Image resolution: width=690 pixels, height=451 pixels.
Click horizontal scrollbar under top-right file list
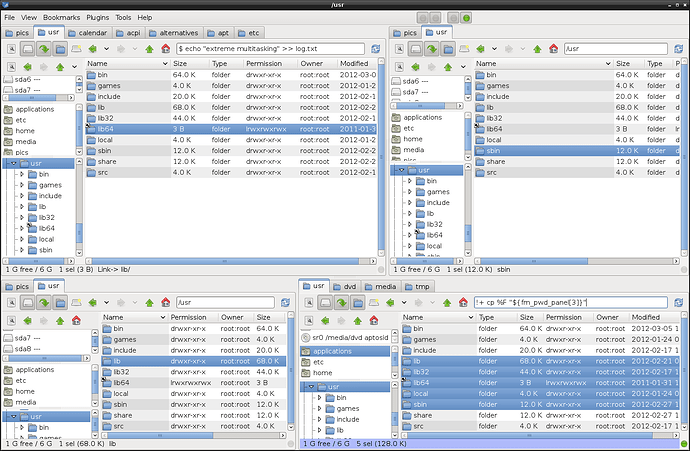click(577, 261)
